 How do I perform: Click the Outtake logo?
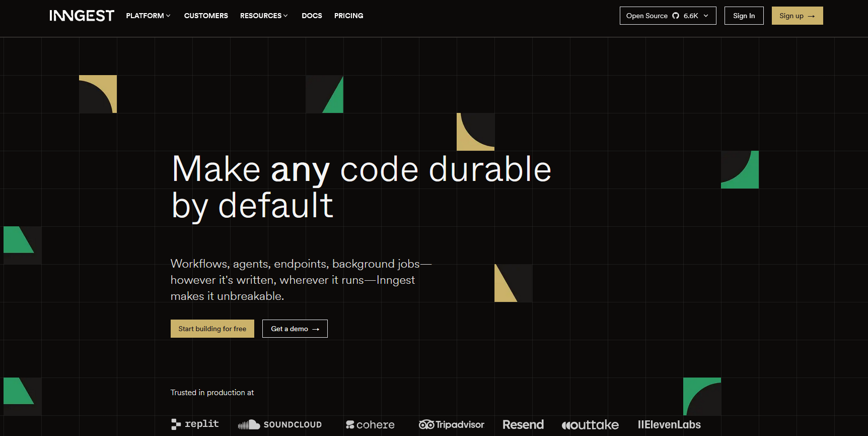tap(590, 424)
